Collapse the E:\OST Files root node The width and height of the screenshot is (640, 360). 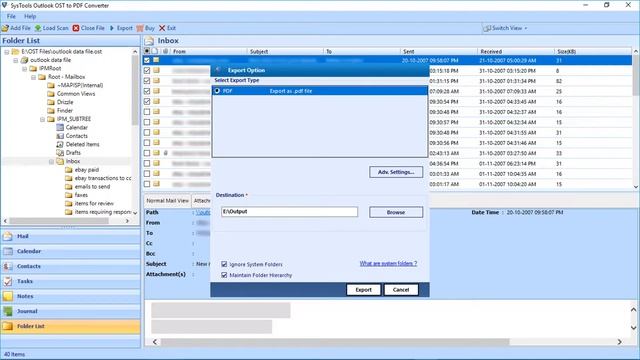[7, 52]
